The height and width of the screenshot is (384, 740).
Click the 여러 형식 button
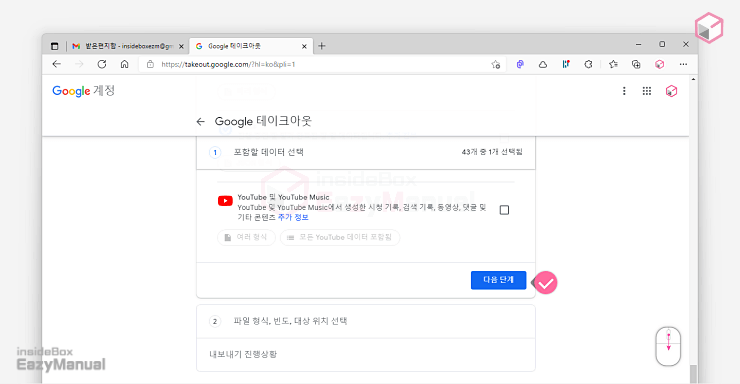[x=246, y=237]
